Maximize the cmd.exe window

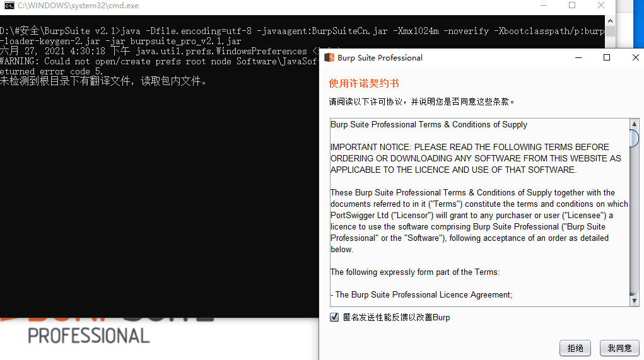click(x=572, y=5)
